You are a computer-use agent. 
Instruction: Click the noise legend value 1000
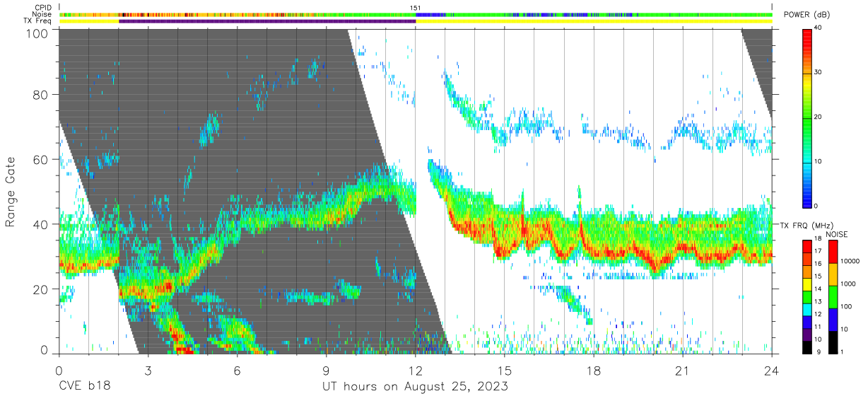849,284
